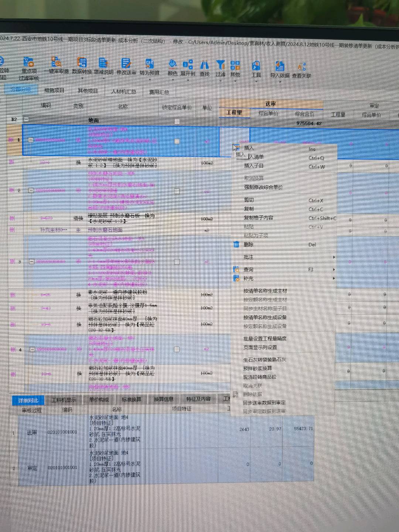399x532 pixels.
Task: Collapse the B2 地面 section
Action: (x=26, y=119)
